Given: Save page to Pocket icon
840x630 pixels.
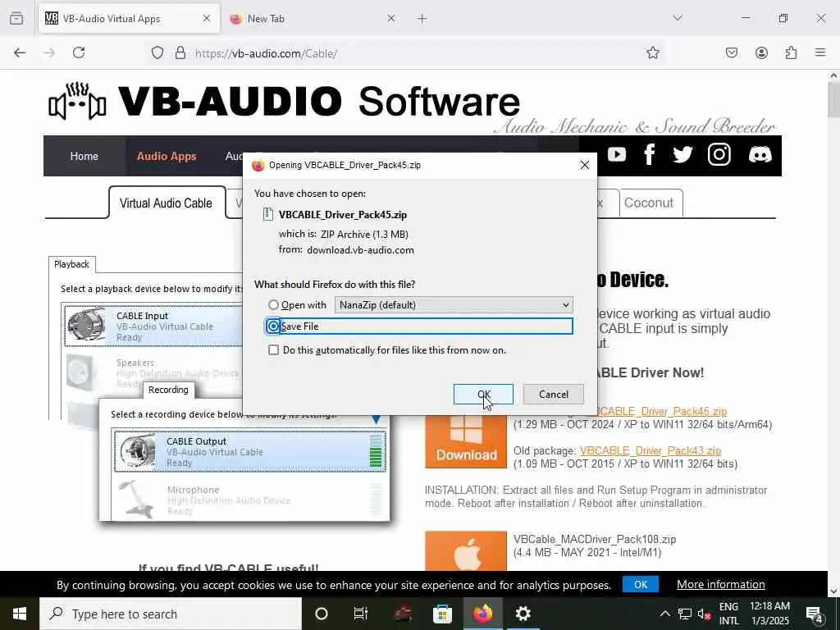Looking at the screenshot, I should pos(731,52).
